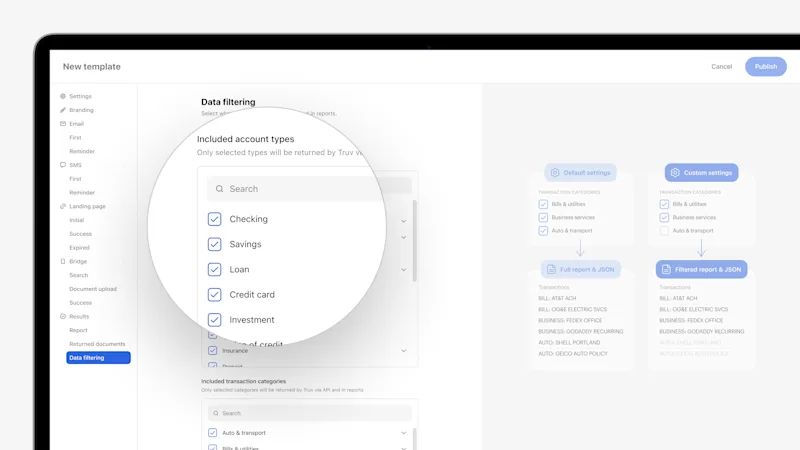The image size is (800, 450).
Task: Focus the account types Search field
Action: (309, 189)
